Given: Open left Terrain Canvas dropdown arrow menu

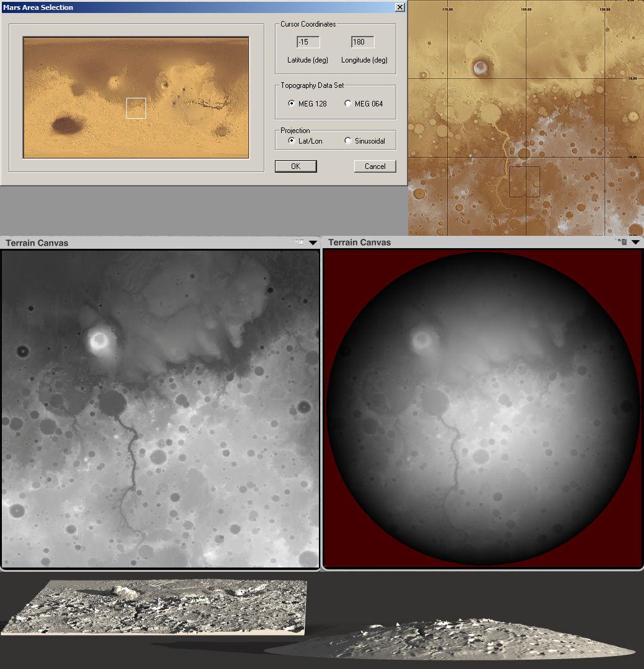Looking at the screenshot, I should click(x=313, y=243).
